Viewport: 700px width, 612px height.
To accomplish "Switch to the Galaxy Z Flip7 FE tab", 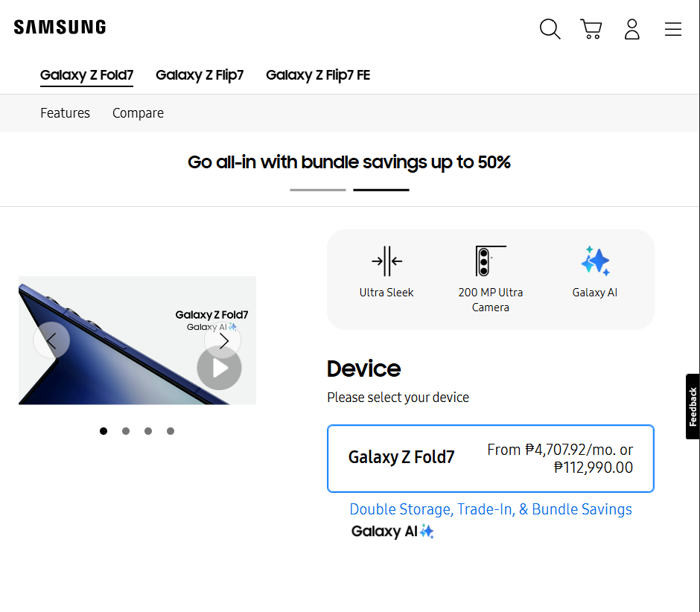I will tap(318, 75).
